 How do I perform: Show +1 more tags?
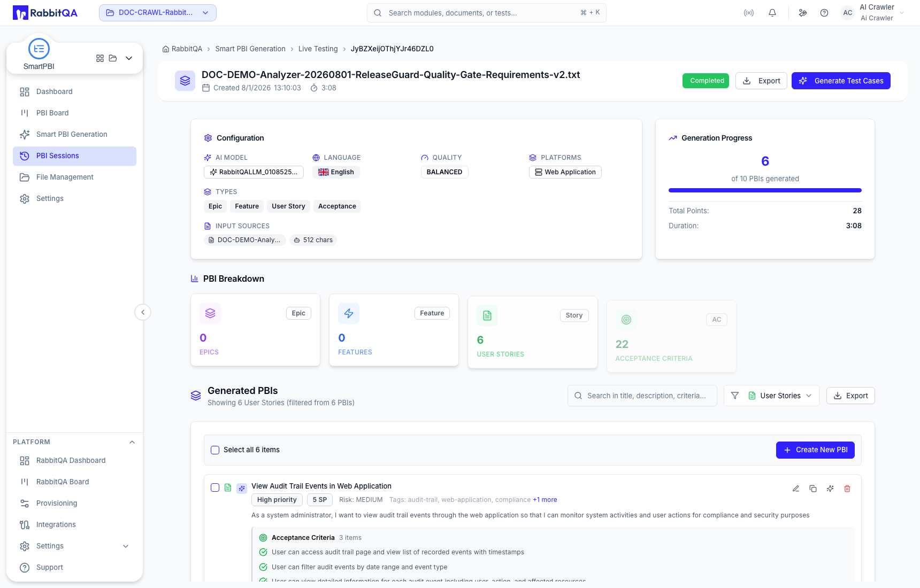(545, 500)
